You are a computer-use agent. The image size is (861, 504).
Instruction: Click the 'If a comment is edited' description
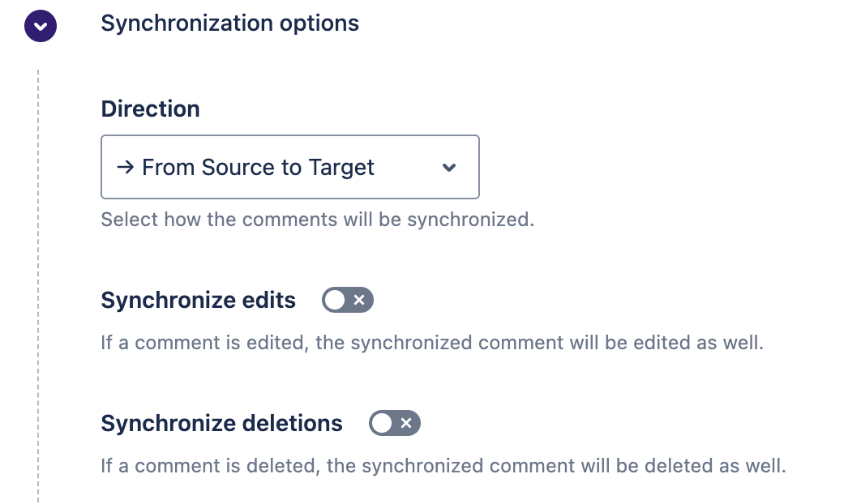click(432, 343)
